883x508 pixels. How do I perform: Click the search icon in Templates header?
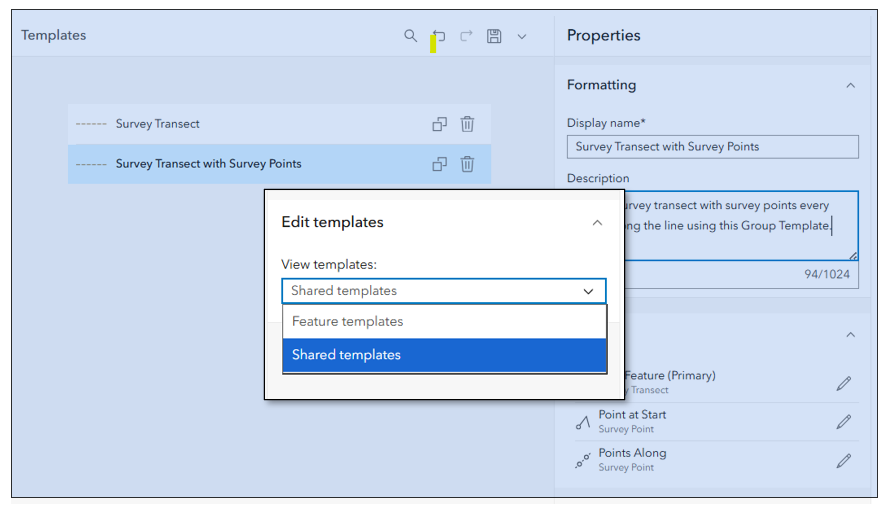point(411,36)
